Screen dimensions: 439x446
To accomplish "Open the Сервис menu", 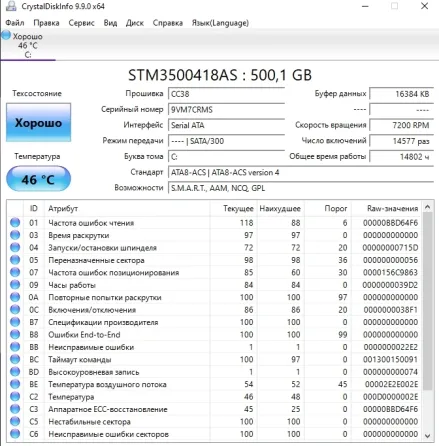I will point(81,23).
